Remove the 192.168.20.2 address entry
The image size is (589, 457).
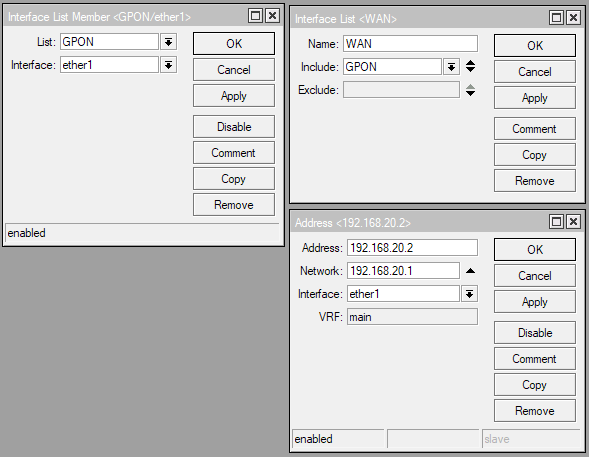535,410
